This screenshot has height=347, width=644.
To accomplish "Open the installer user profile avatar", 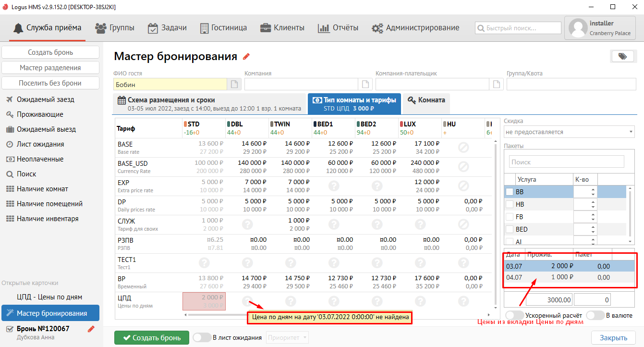I will [x=578, y=28].
